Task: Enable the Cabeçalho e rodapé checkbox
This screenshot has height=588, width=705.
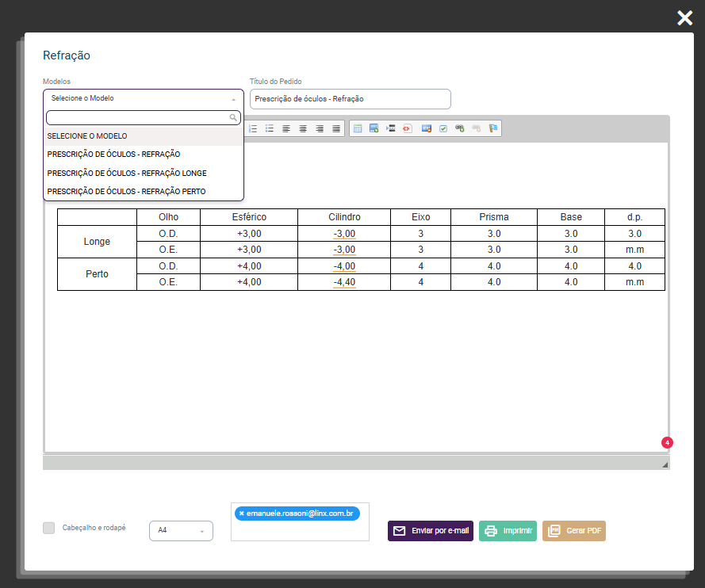Action: click(49, 528)
